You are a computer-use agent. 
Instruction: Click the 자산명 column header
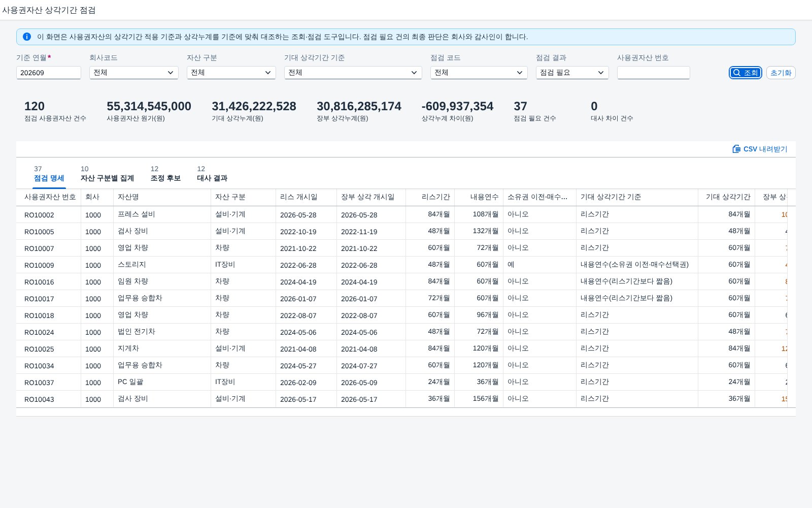click(162, 197)
